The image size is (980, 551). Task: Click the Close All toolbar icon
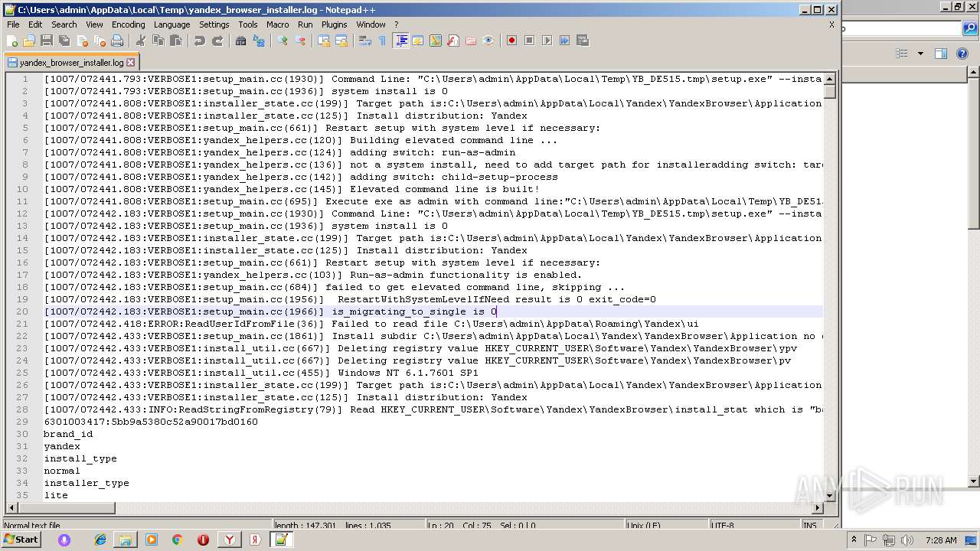(x=100, y=41)
